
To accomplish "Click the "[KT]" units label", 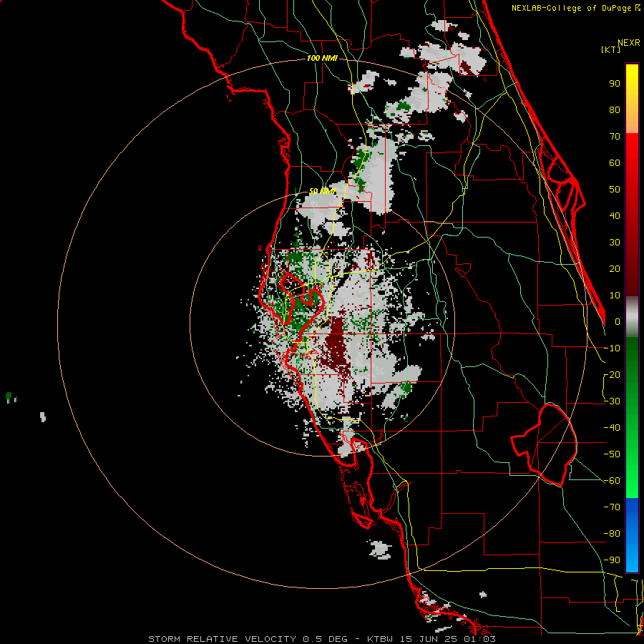I will [611, 49].
